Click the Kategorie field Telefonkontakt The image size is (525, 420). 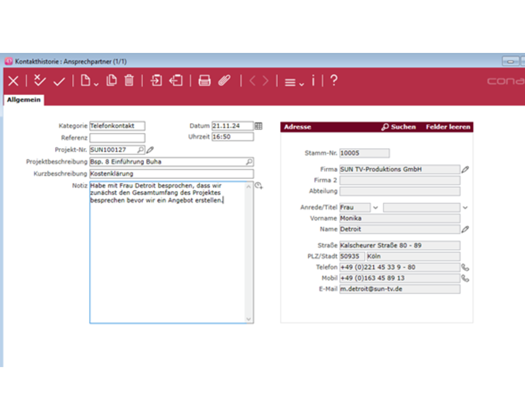point(117,126)
